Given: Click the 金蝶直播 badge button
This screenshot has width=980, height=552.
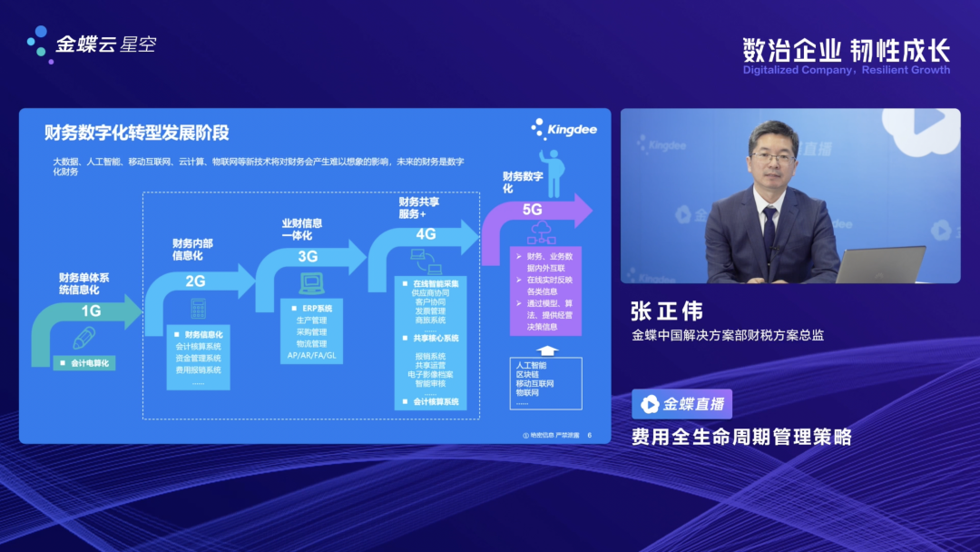Looking at the screenshot, I should 682,405.
